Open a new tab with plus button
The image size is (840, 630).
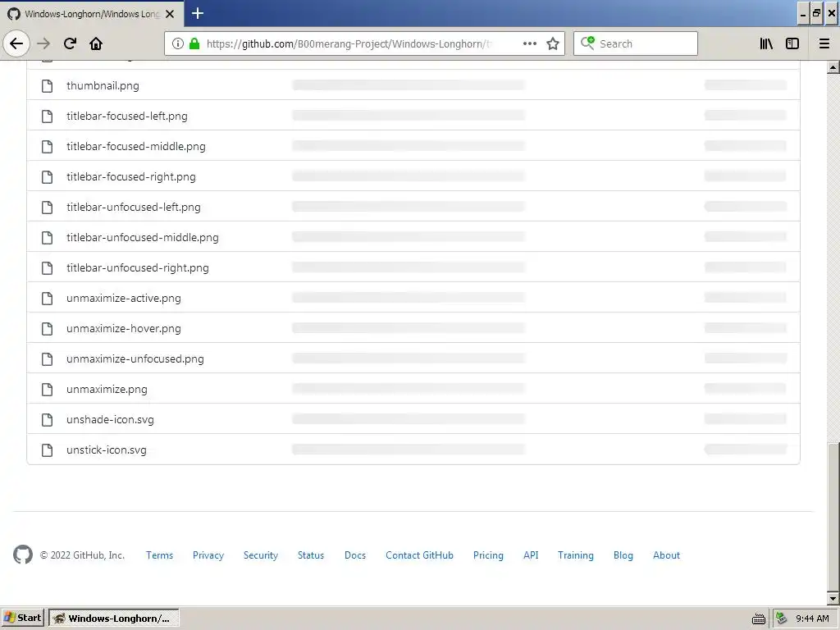pyautogui.click(x=198, y=13)
